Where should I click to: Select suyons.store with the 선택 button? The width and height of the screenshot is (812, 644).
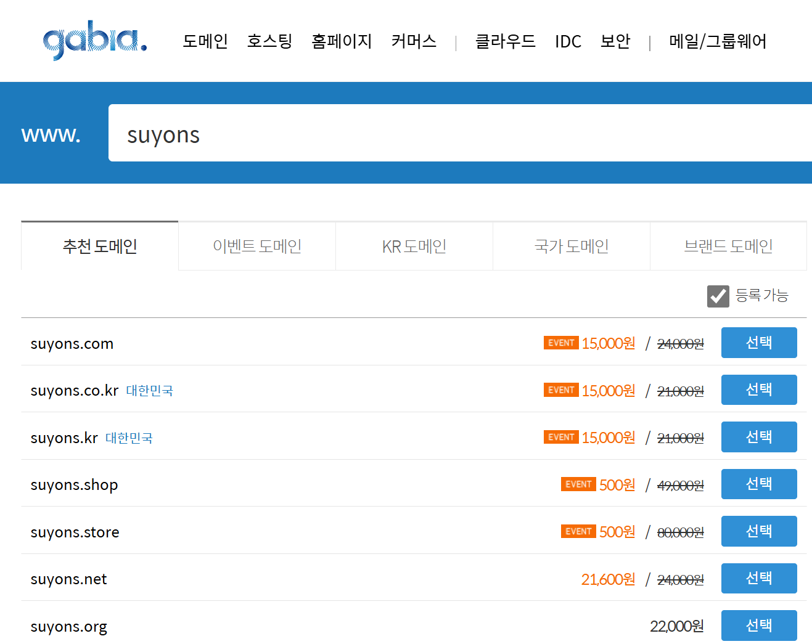pyautogui.click(x=759, y=531)
